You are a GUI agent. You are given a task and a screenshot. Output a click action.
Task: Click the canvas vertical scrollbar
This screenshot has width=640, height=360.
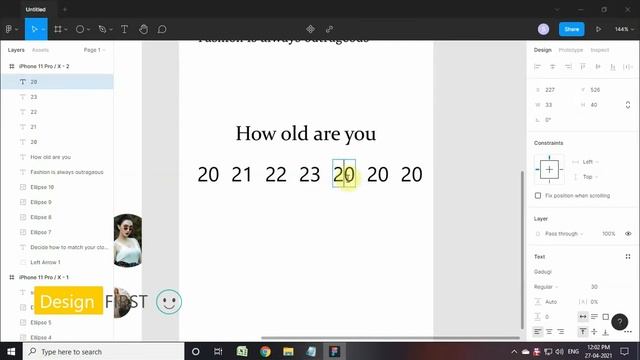tap(522, 250)
